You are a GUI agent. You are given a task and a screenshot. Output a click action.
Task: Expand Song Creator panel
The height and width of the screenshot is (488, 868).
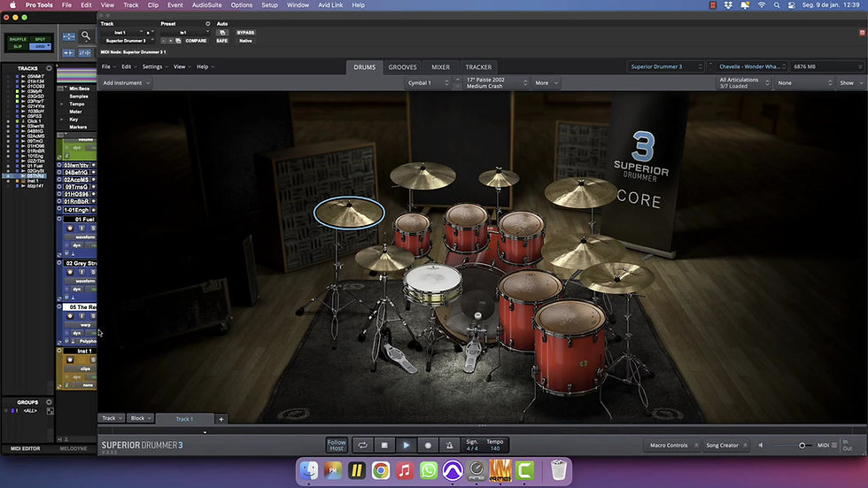(x=726, y=445)
